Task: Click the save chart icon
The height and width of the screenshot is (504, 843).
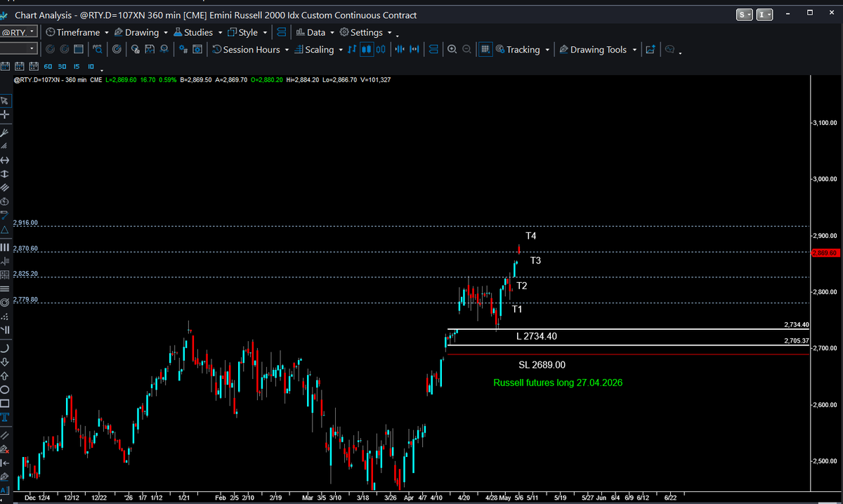Action: click(x=150, y=50)
